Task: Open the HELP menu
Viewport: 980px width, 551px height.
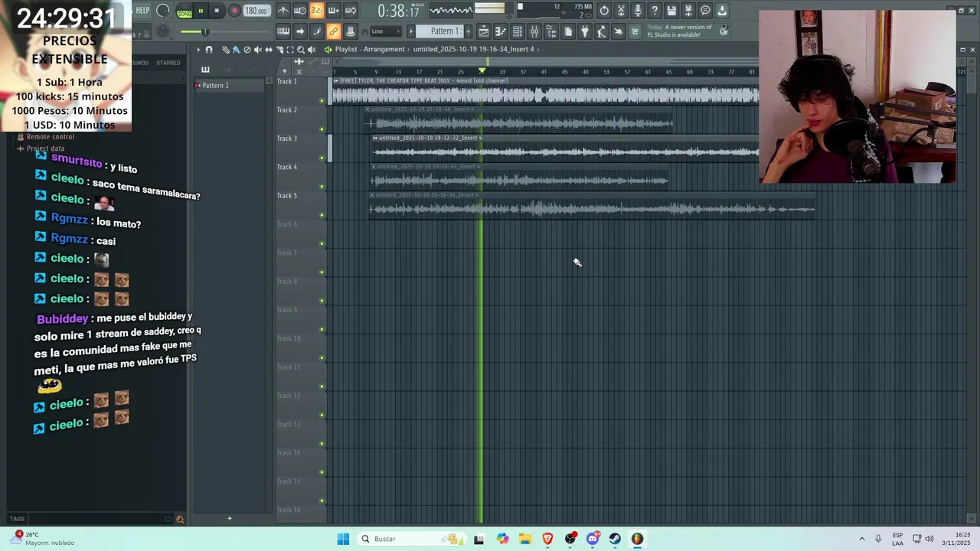Action: point(143,11)
